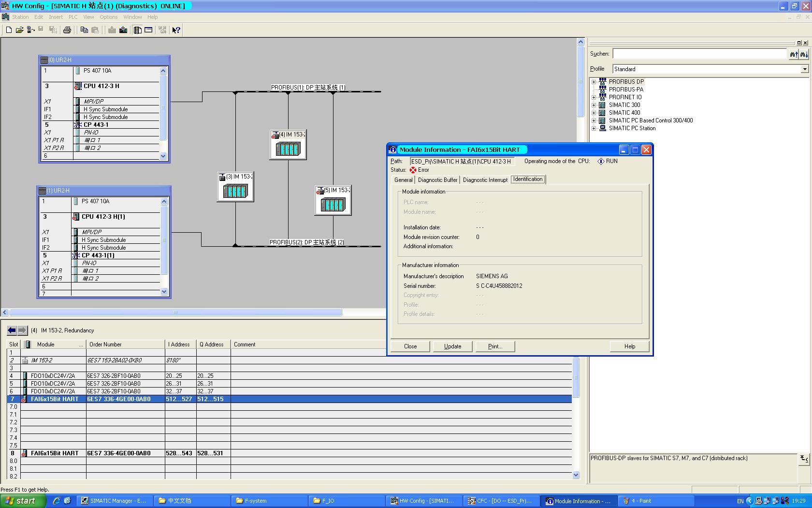Open the PLC menu
Viewport: 812px width, 508px height.
(x=73, y=17)
